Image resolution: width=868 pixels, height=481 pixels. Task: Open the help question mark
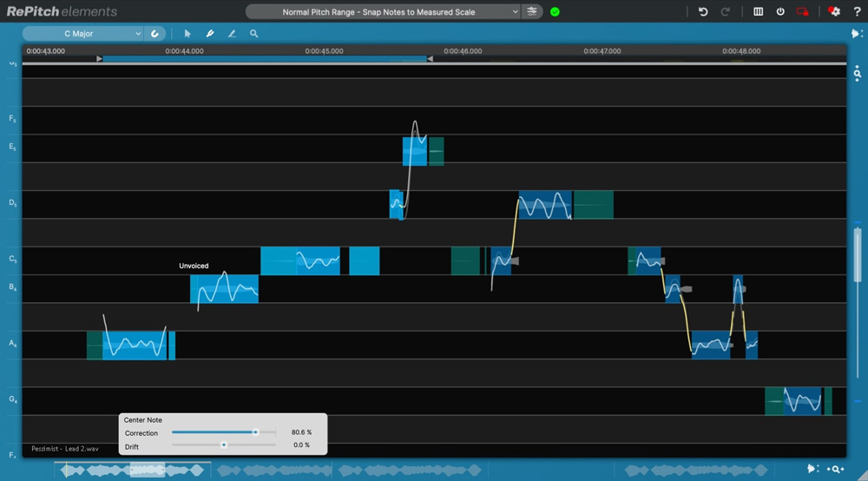pos(857,11)
